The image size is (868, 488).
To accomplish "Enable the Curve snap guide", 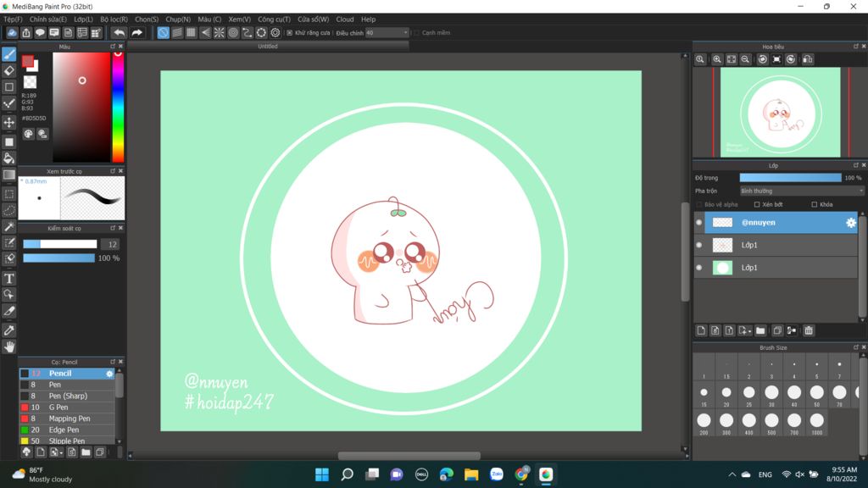I will click(x=247, y=33).
